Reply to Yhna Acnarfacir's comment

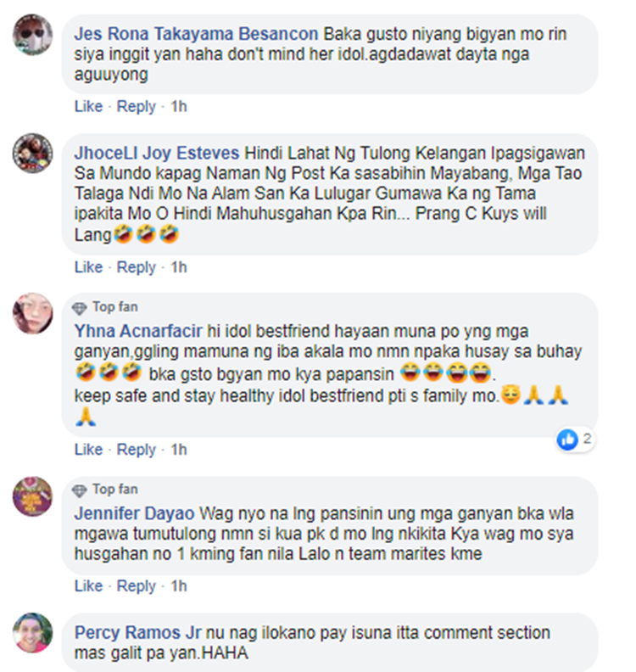pos(137,450)
